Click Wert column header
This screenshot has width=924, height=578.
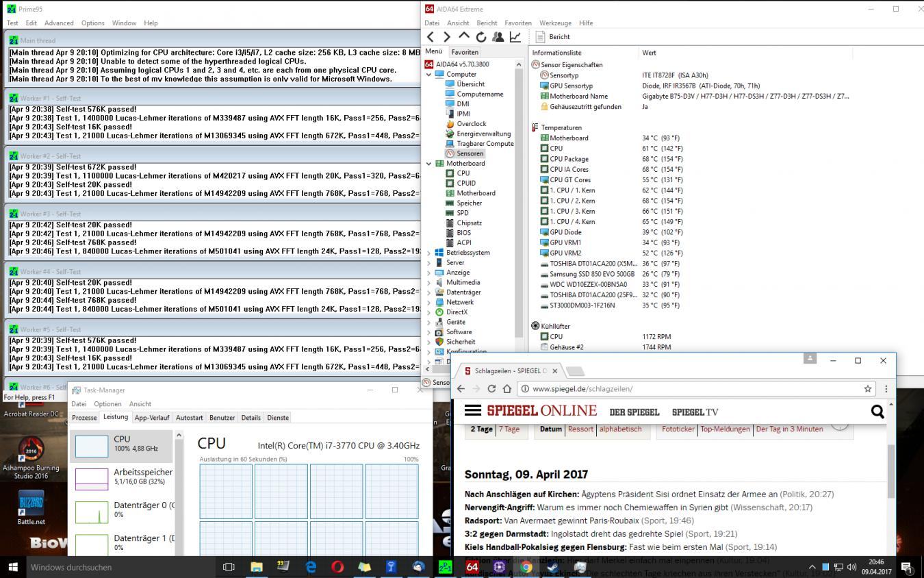point(649,53)
